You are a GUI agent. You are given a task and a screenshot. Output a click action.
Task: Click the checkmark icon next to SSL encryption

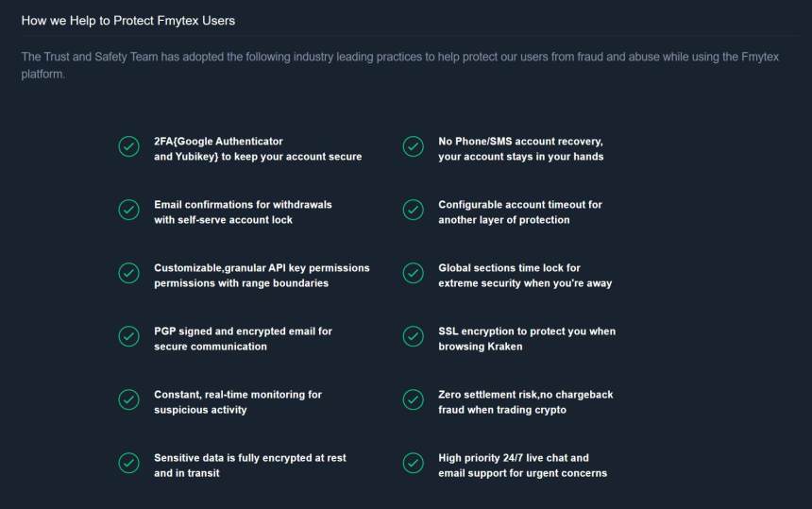pyautogui.click(x=413, y=336)
